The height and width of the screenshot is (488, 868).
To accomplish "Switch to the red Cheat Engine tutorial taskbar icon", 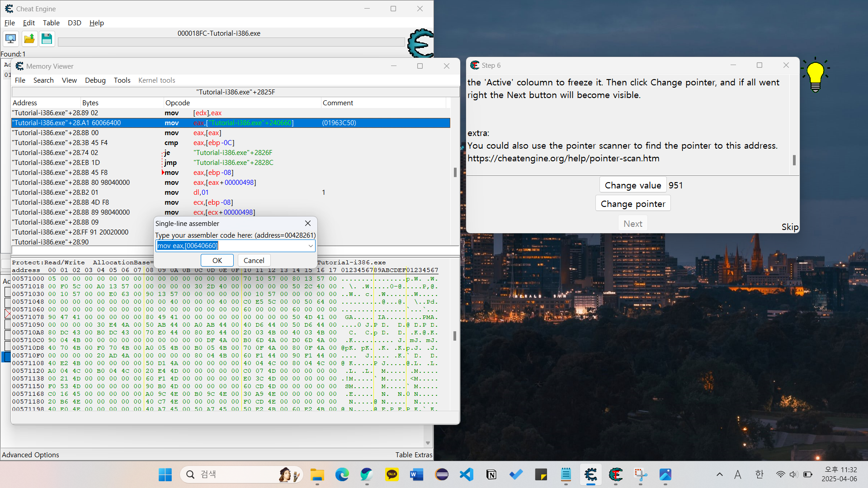I will (616, 474).
